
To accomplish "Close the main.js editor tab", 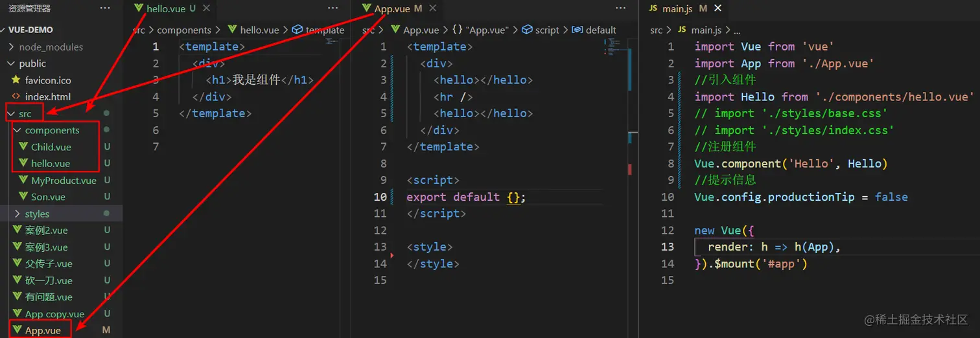I will (x=718, y=8).
